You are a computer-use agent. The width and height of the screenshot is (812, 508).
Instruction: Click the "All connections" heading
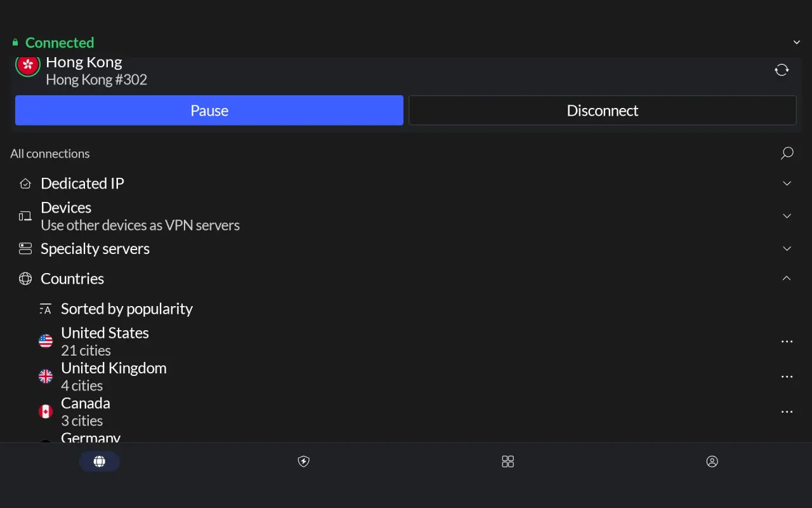pos(50,154)
